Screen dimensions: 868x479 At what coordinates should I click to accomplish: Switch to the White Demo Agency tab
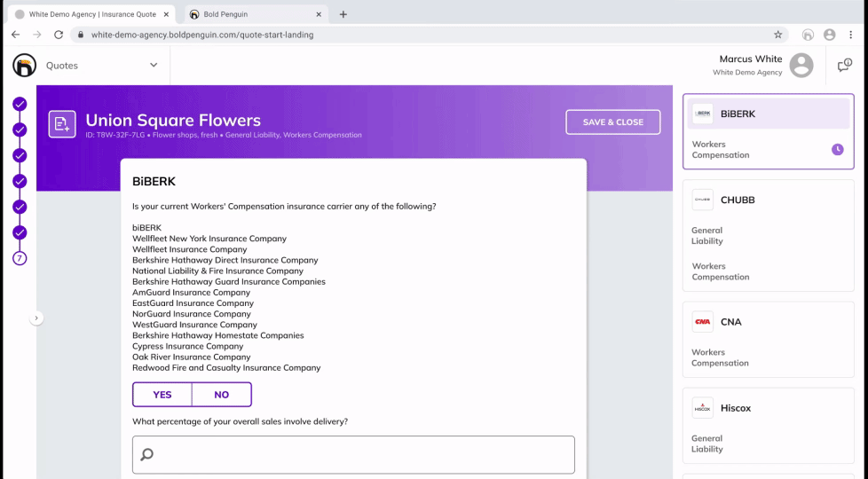[91, 14]
